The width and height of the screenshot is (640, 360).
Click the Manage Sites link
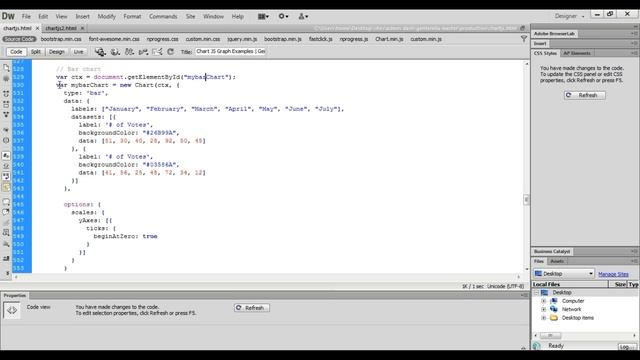click(613, 274)
